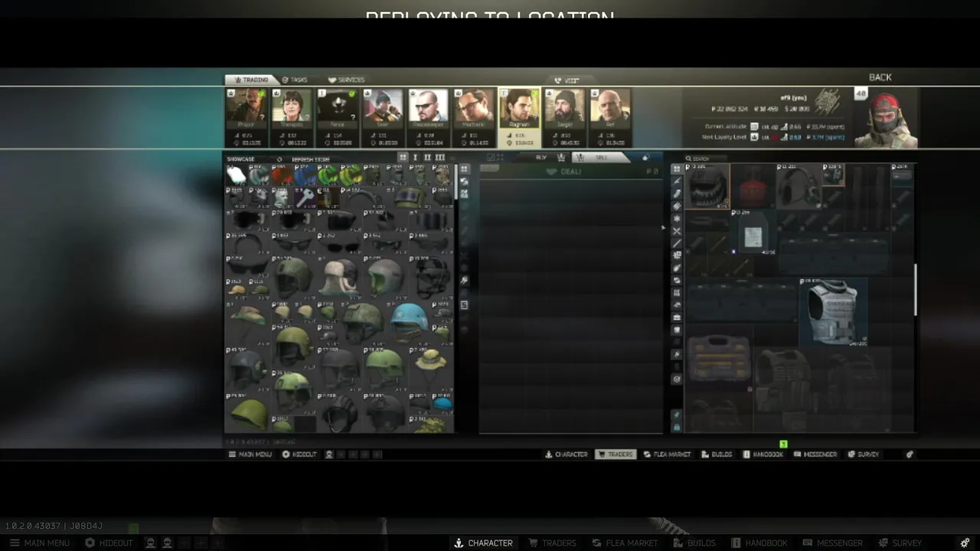Switch to the Tasks tab
The width and height of the screenshot is (980, 551).
click(295, 80)
